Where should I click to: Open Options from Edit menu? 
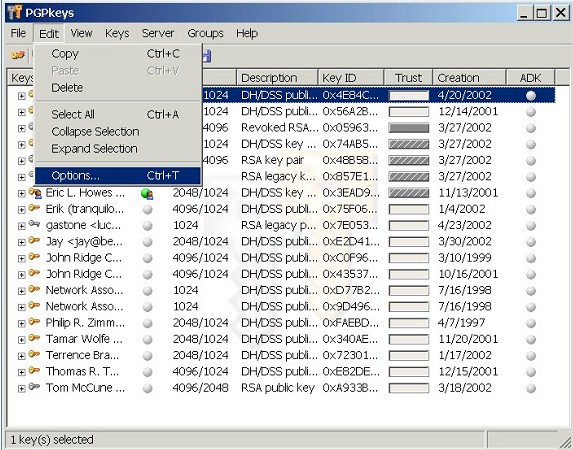(x=118, y=176)
